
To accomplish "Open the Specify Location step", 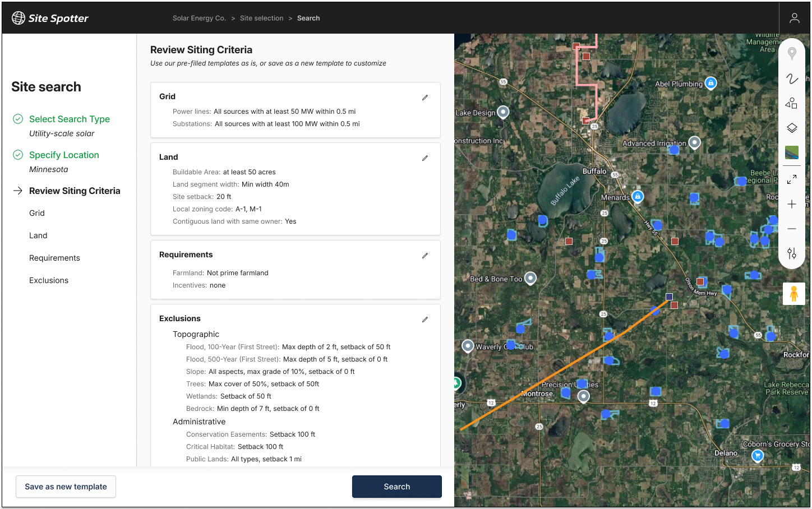I will (64, 155).
